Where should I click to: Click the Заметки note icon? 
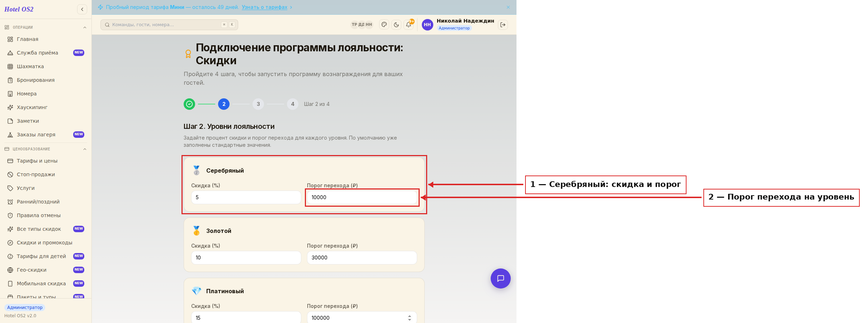[x=10, y=121]
